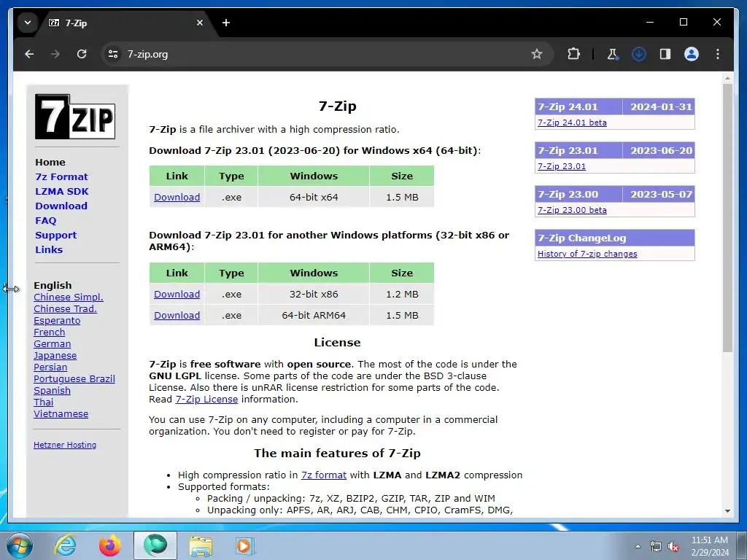Show hidden tray icons arrow

pos(638,546)
